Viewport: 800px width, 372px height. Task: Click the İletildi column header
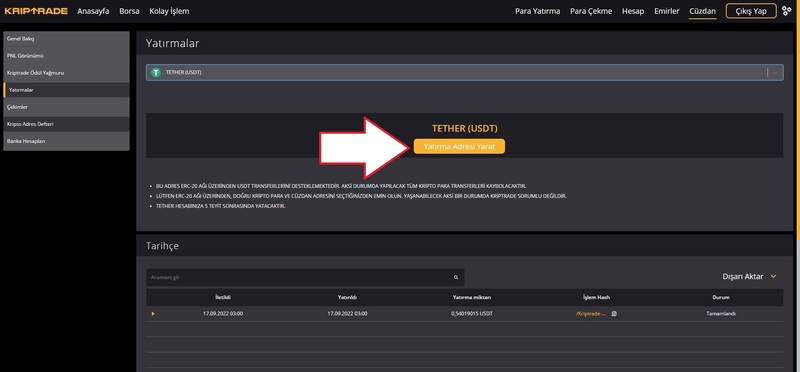click(x=223, y=297)
